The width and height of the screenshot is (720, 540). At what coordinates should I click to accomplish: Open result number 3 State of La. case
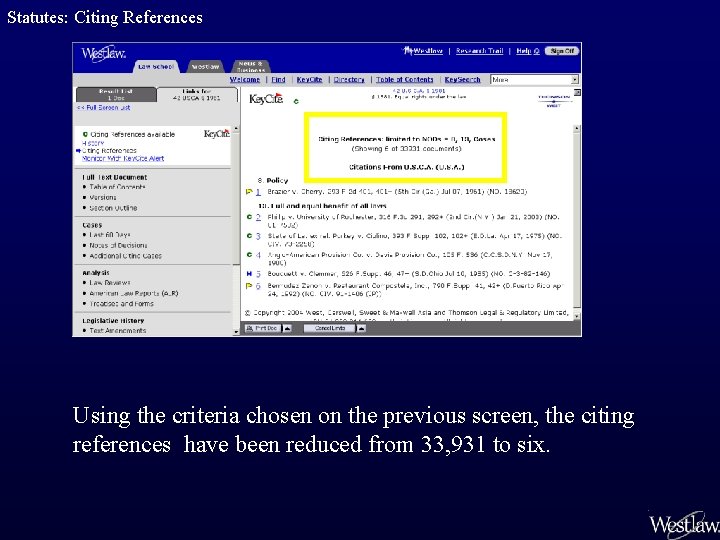[258, 236]
